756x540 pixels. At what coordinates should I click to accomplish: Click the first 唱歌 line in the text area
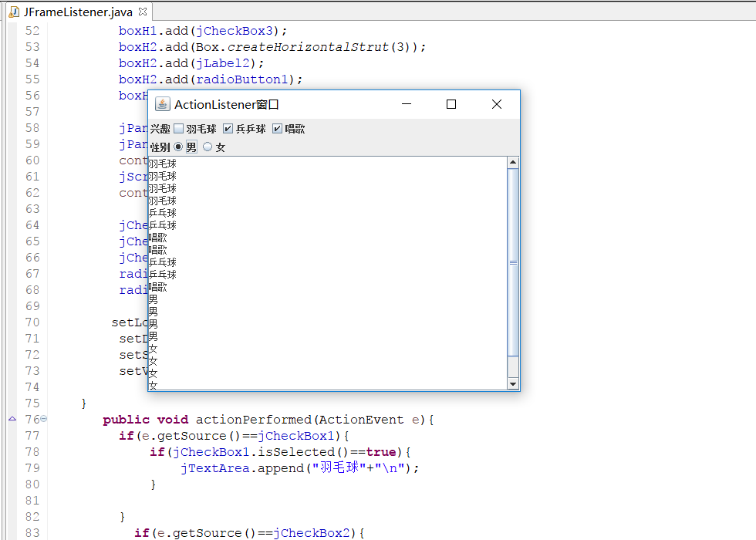pyautogui.click(x=157, y=238)
